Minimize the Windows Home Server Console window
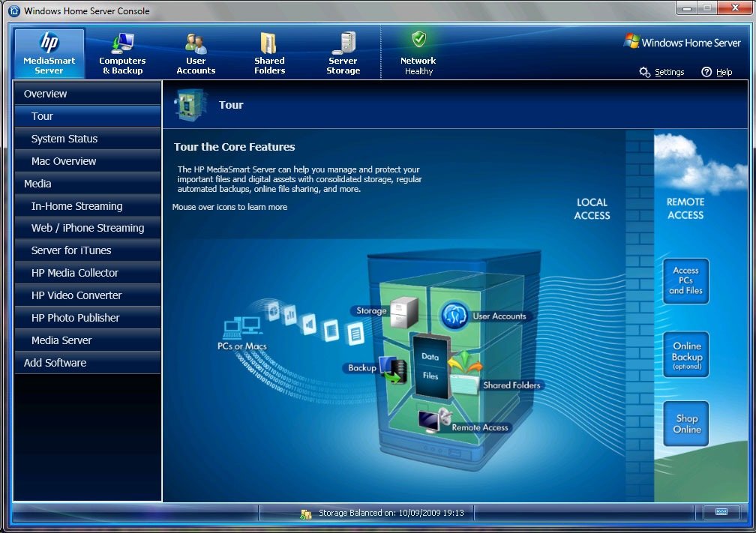The width and height of the screenshot is (756, 533). pos(686,8)
